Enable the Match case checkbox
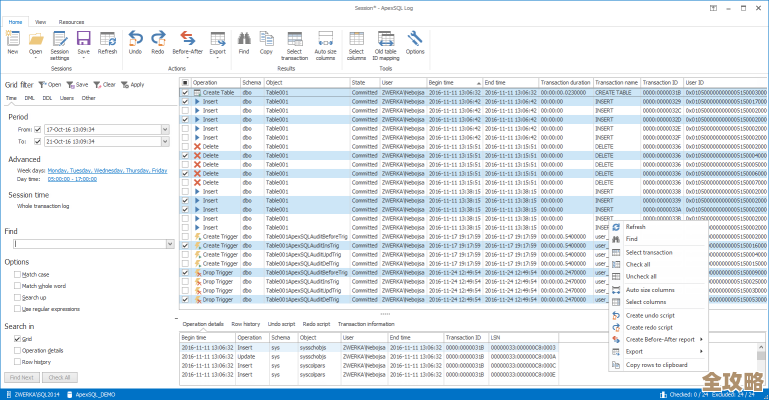The image size is (769, 400). coord(15,274)
